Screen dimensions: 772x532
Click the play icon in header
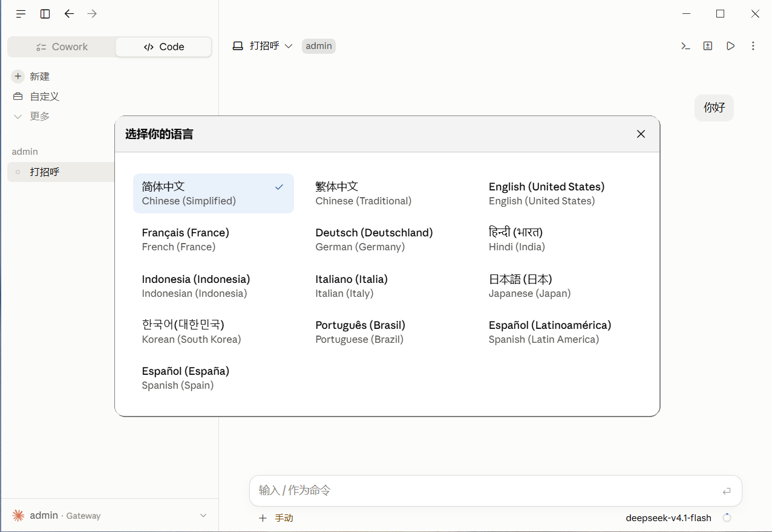731,46
